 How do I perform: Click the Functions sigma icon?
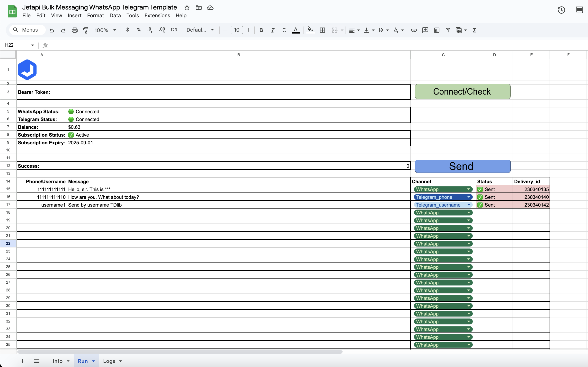click(474, 30)
